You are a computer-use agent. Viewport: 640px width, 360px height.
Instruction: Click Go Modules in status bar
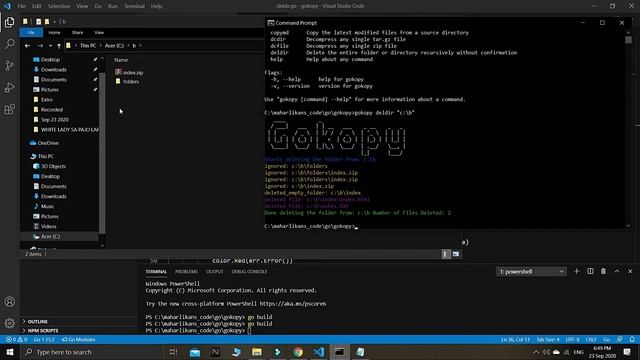pos(78,340)
